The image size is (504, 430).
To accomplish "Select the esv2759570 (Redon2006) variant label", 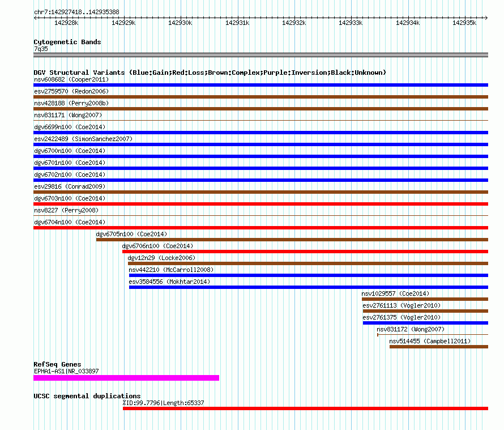I will click(71, 91).
